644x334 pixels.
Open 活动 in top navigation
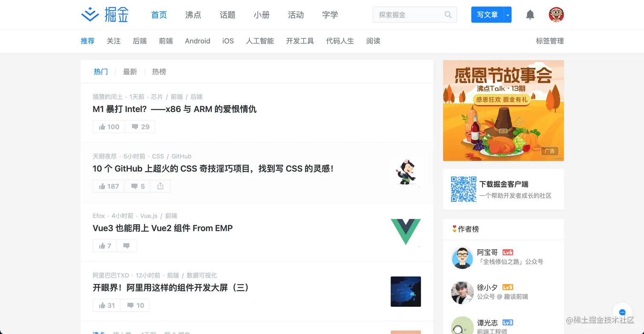point(296,15)
